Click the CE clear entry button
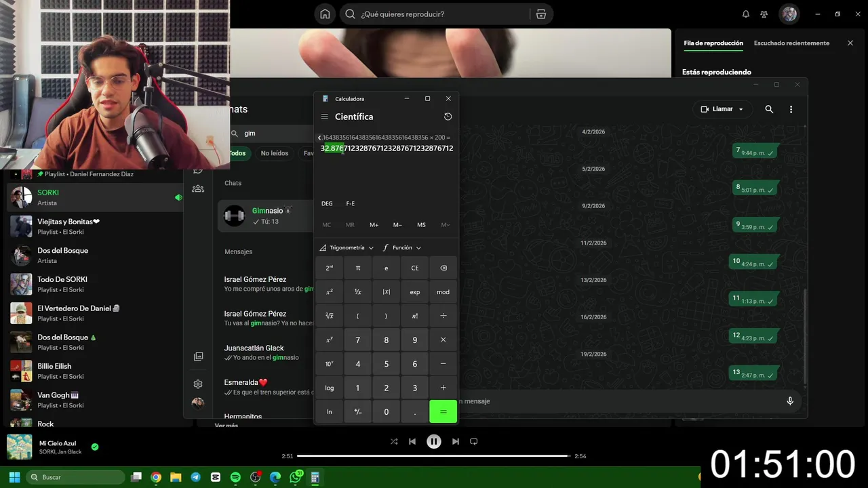 tap(415, 268)
